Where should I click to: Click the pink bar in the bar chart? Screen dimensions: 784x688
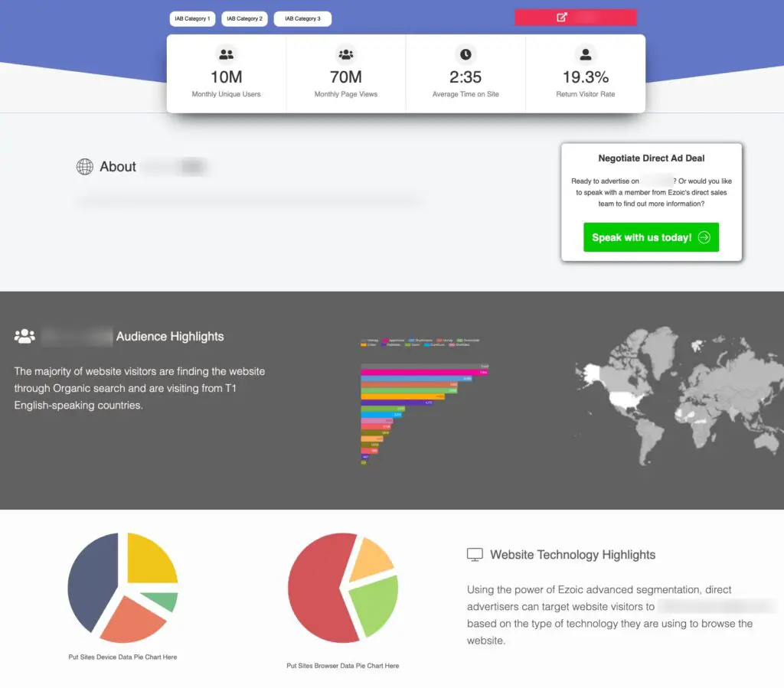pyautogui.click(x=424, y=372)
